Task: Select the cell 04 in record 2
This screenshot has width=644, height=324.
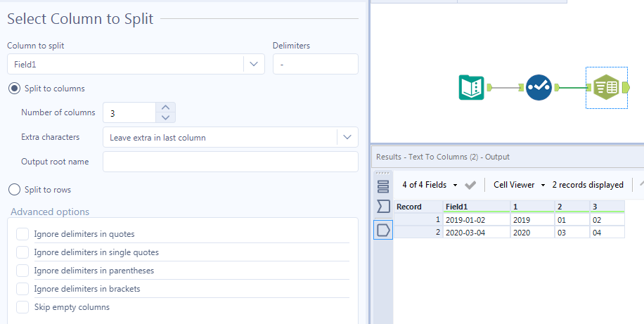Action: coord(607,233)
